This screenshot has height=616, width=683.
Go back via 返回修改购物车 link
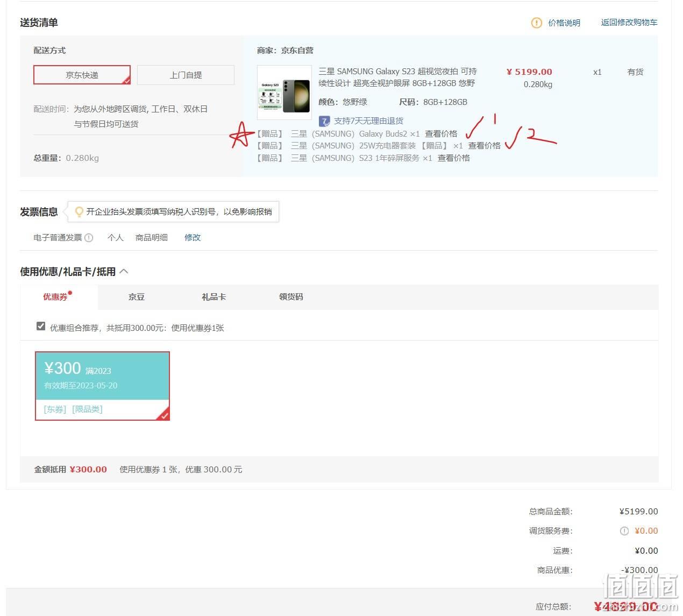pyautogui.click(x=629, y=22)
